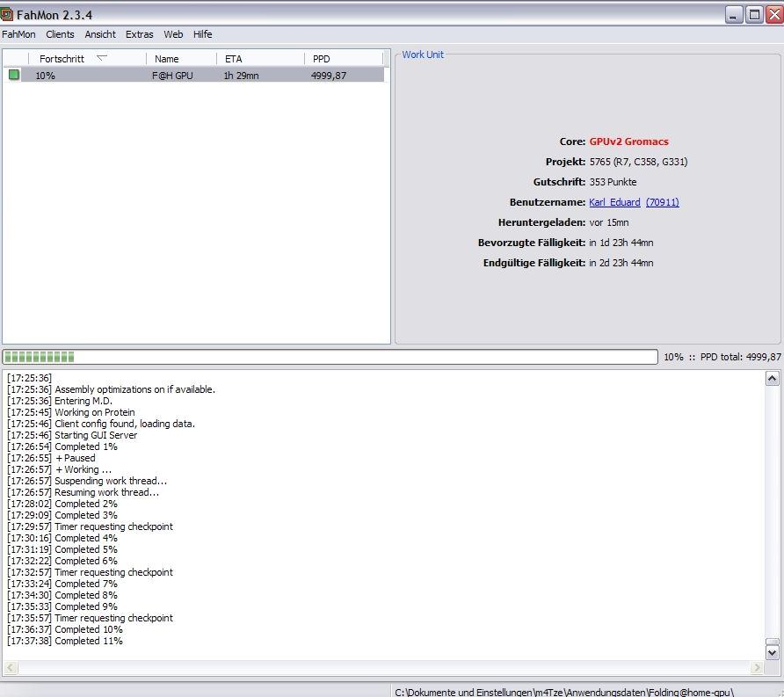Click the log horizontal scrollbar right arrow
This screenshot has width=784, height=697.
[757, 667]
